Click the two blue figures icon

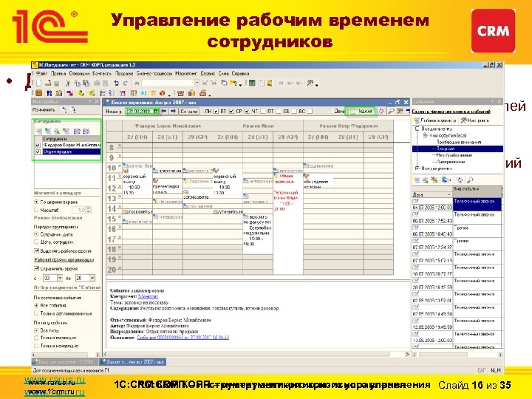pyautogui.click(x=49, y=93)
